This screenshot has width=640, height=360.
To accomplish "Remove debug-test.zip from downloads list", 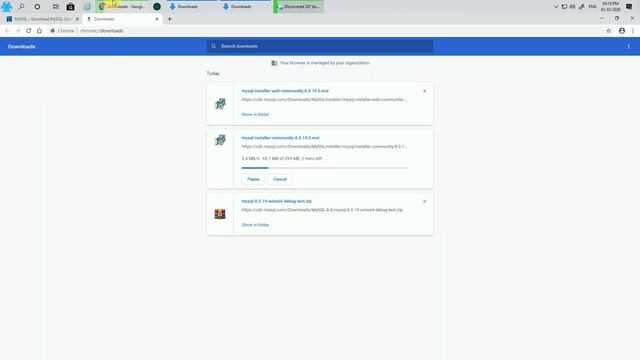I will pyautogui.click(x=424, y=201).
